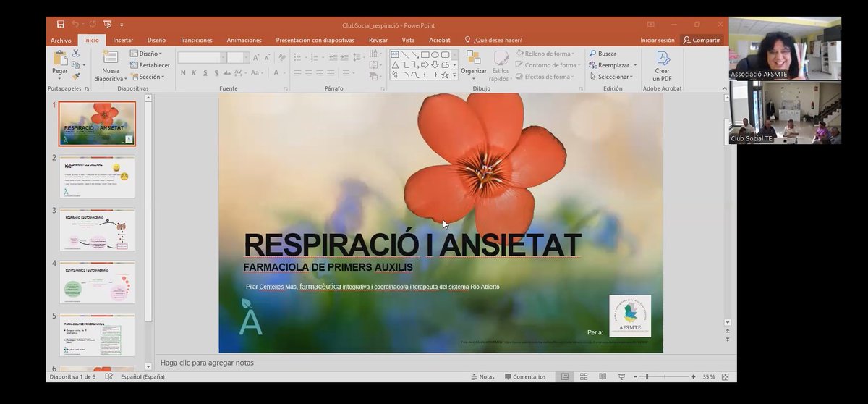Image resolution: width=868 pixels, height=404 pixels.
Task: Expand the Sección dropdown
Action: (148, 77)
